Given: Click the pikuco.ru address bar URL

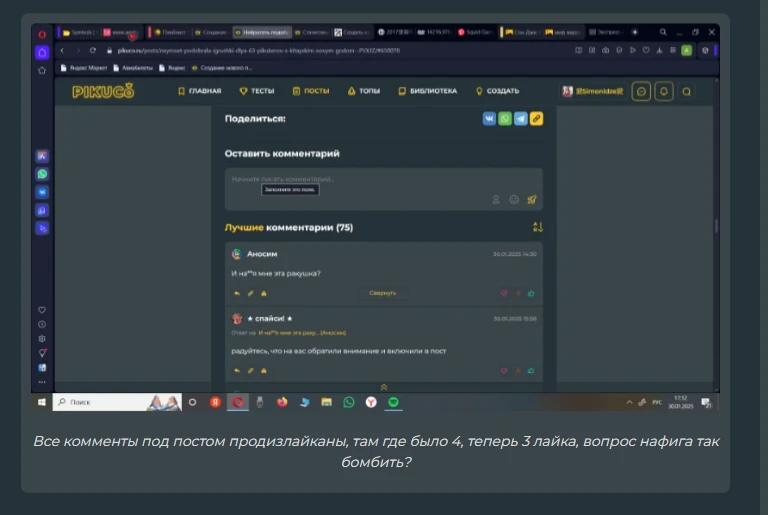Looking at the screenshot, I should point(259,50).
